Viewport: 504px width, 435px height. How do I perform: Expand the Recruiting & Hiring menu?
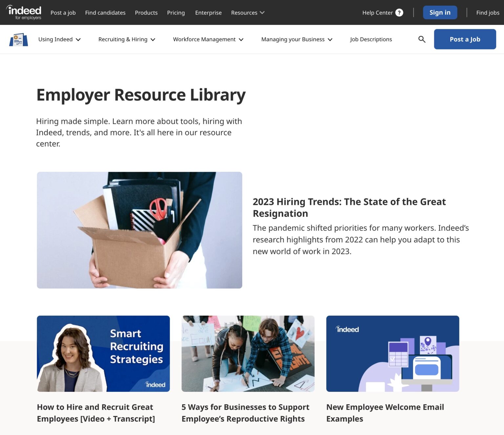[x=126, y=39]
